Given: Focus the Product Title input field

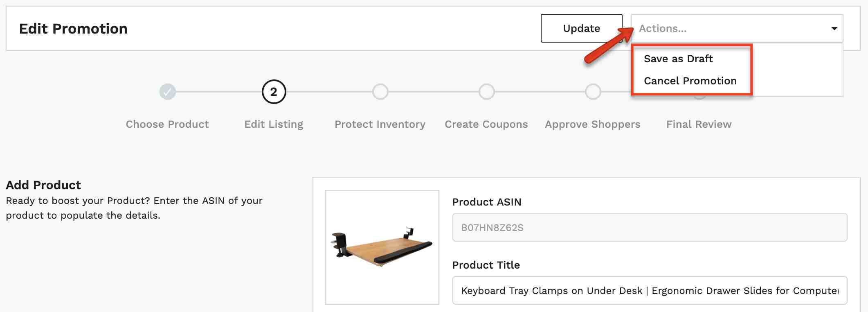Looking at the screenshot, I should [x=650, y=290].
